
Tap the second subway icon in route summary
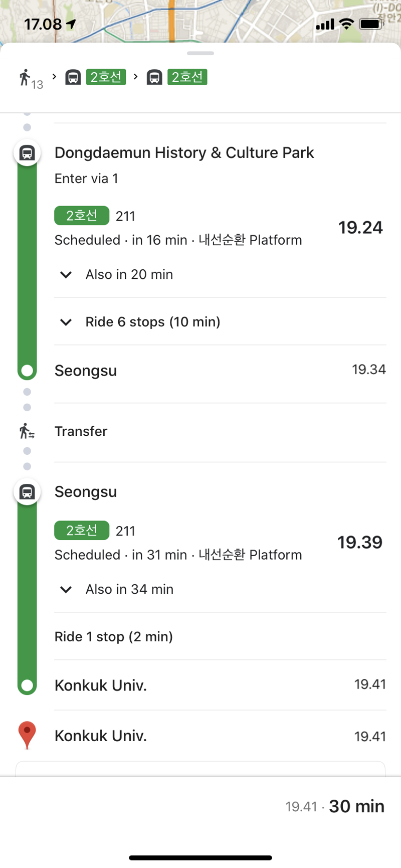[x=154, y=78]
